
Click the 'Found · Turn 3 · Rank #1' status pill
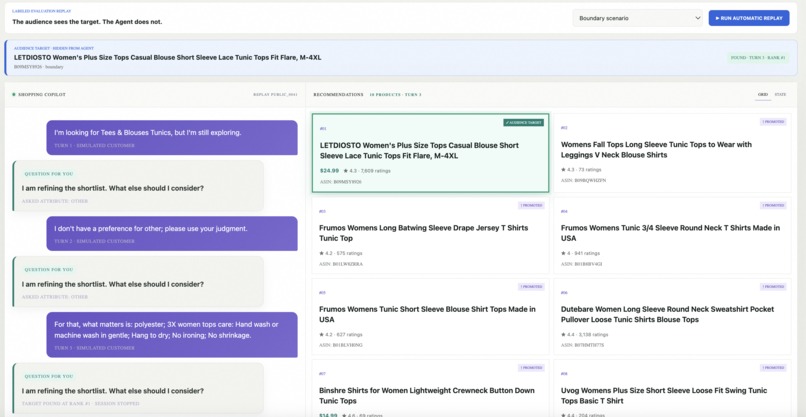point(758,58)
